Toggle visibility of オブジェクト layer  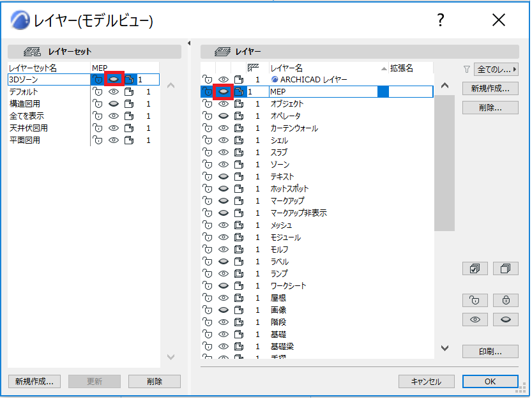pyautogui.click(x=224, y=104)
